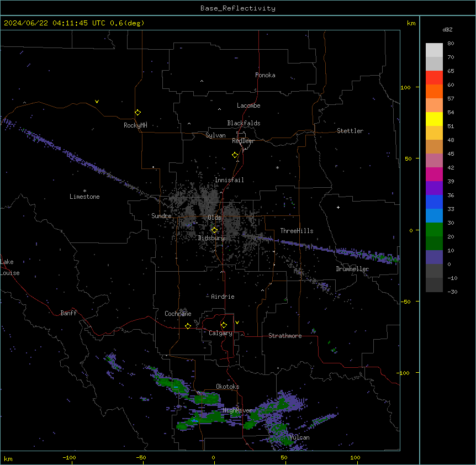Click the yellow diamond marker above Calgary label
The width and height of the screenshot is (476, 465).
pos(224,325)
